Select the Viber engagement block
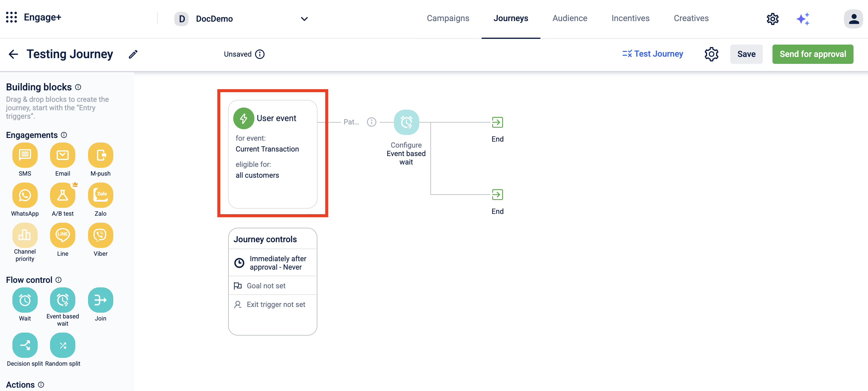This screenshot has height=391, width=868. (x=100, y=235)
